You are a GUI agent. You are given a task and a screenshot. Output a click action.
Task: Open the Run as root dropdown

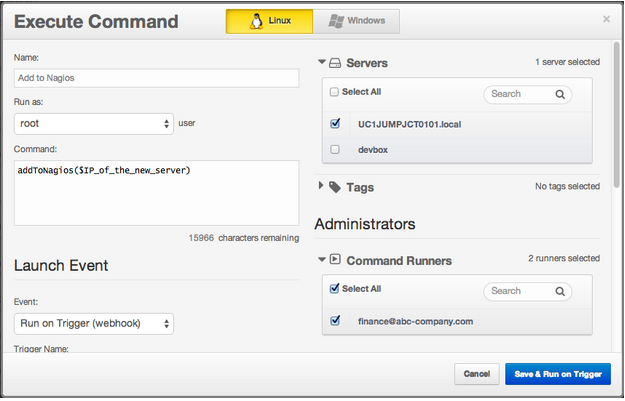tap(94, 124)
